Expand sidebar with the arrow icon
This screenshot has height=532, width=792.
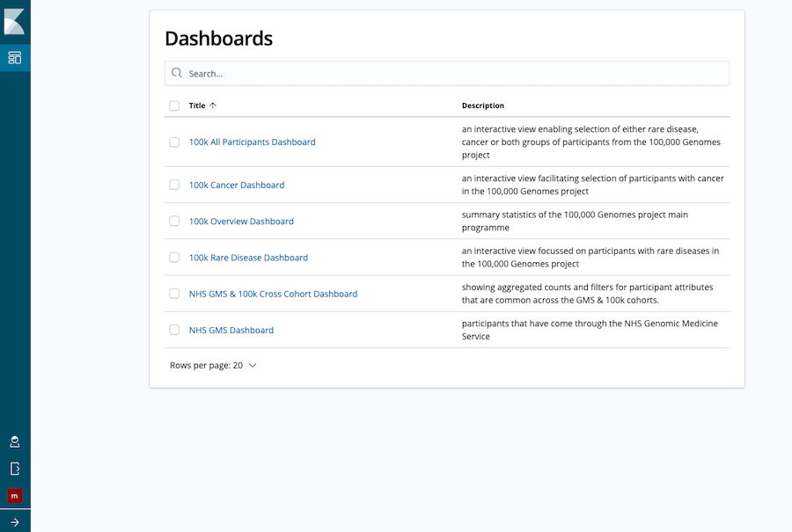click(x=15, y=522)
